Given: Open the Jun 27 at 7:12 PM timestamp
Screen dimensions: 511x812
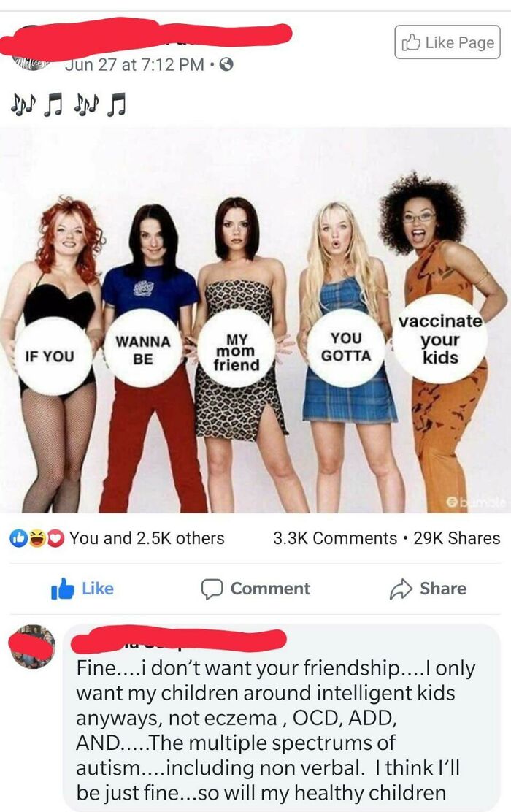Looking at the screenshot, I should click(134, 65).
